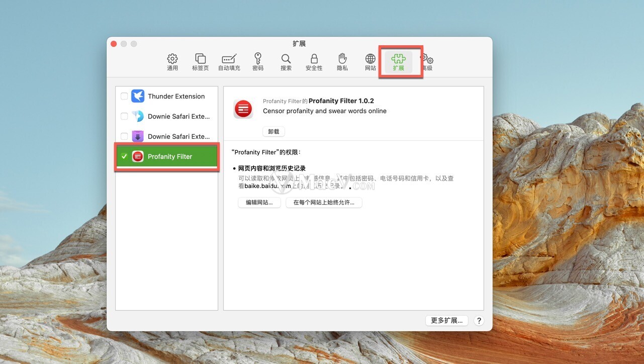Click the Uninstall (卸载) button

pyautogui.click(x=273, y=132)
